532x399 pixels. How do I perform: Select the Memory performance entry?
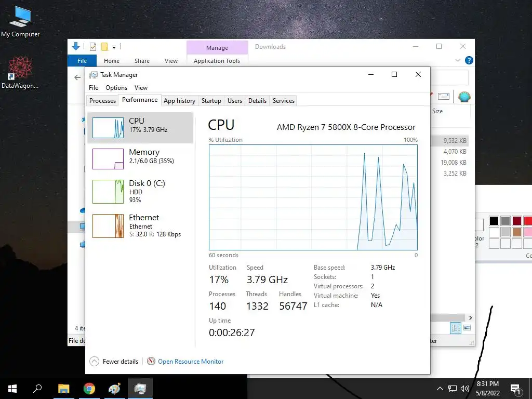[140, 158]
